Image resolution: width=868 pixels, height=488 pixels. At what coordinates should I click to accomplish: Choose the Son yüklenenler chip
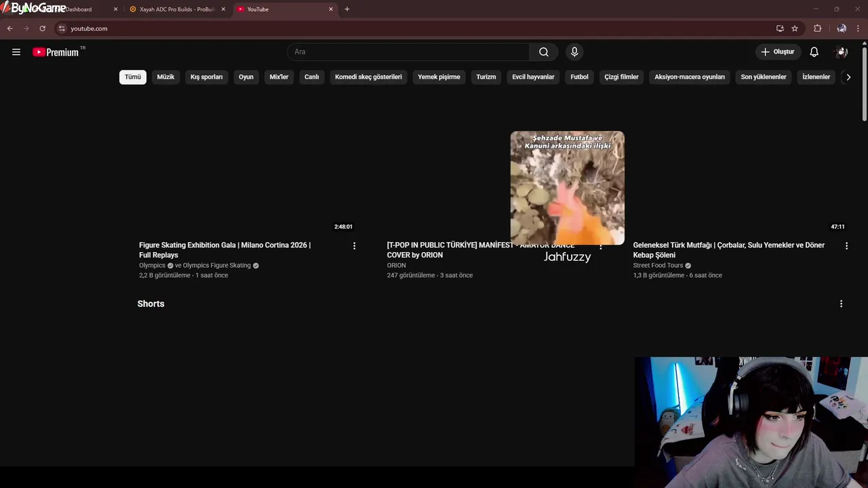click(764, 77)
